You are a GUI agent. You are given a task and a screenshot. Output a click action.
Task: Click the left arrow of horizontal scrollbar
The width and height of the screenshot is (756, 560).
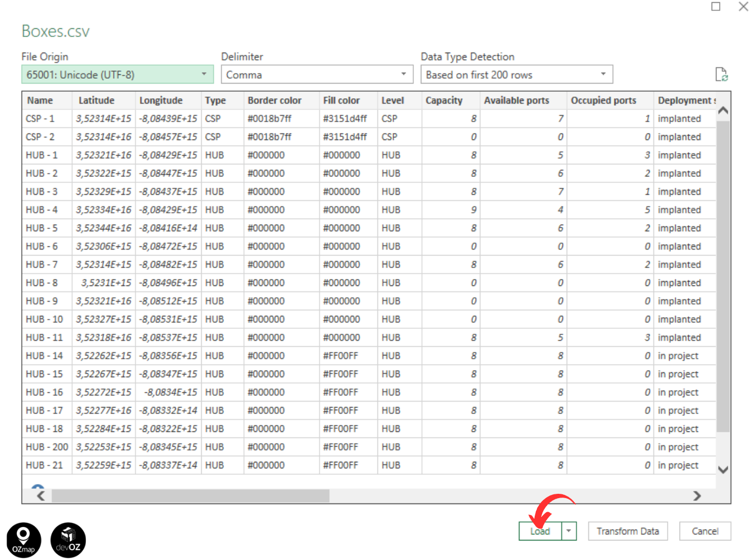pos(40,495)
